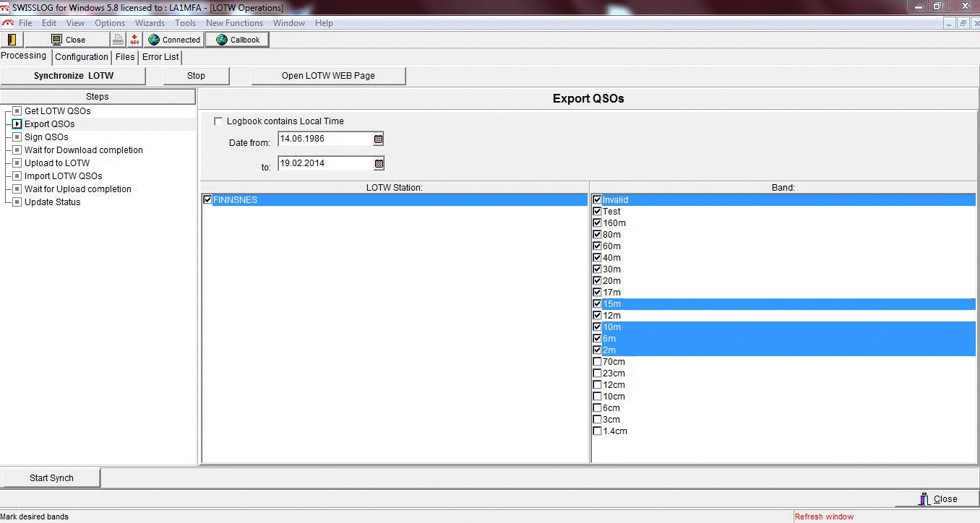
Task: Click the Close button in the toolbar
Action: pyautogui.click(x=68, y=40)
